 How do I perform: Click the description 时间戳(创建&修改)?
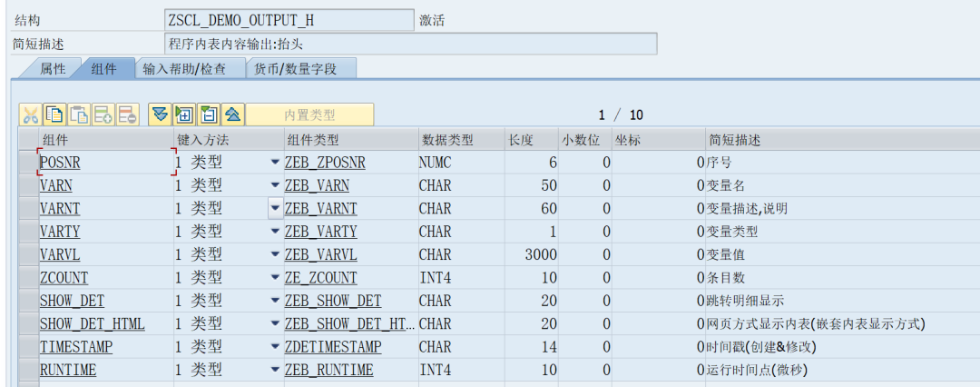(x=761, y=348)
